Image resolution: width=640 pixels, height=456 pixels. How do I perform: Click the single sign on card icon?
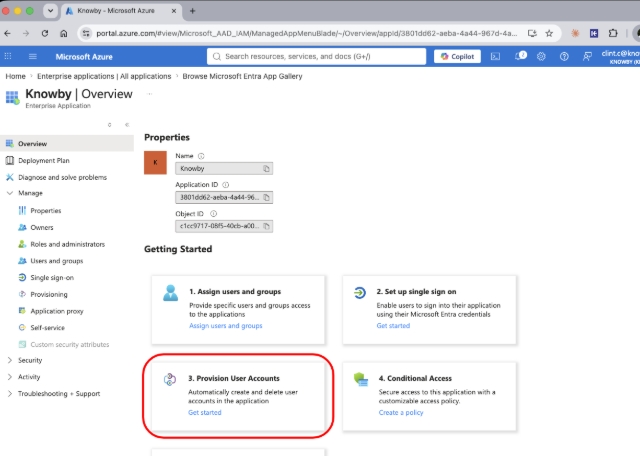(360, 293)
